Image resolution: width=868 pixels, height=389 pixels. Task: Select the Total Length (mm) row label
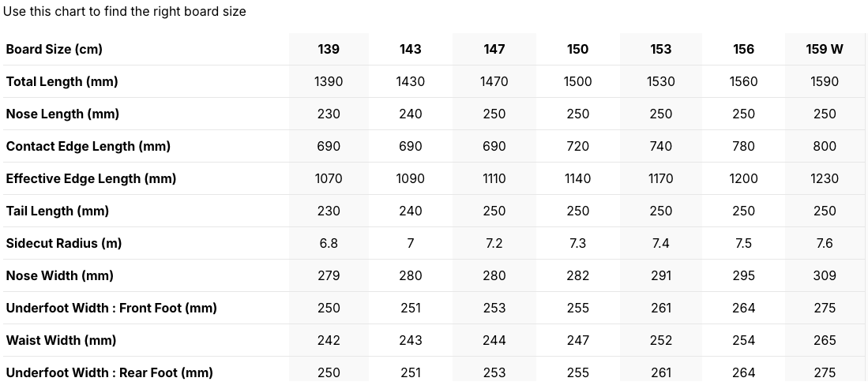(62, 82)
